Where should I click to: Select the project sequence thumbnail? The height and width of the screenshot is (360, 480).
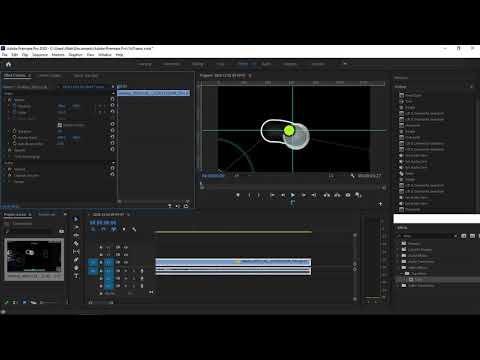pyautogui.click(x=34, y=256)
